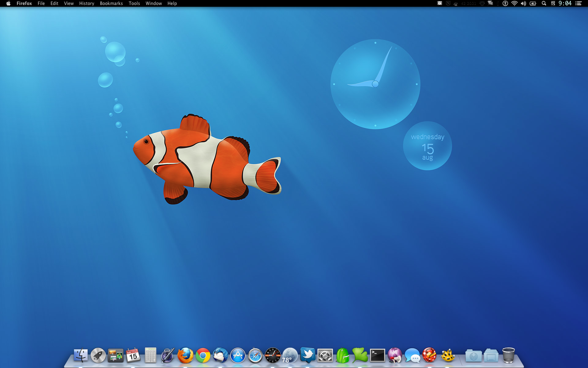Open Launchpad rocket icon in dock
This screenshot has height=368, width=588.
pyautogui.click(x=98, y=355)
